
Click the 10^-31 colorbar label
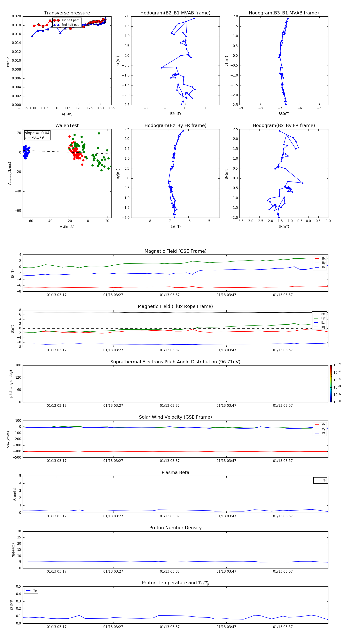click(337, 402)
